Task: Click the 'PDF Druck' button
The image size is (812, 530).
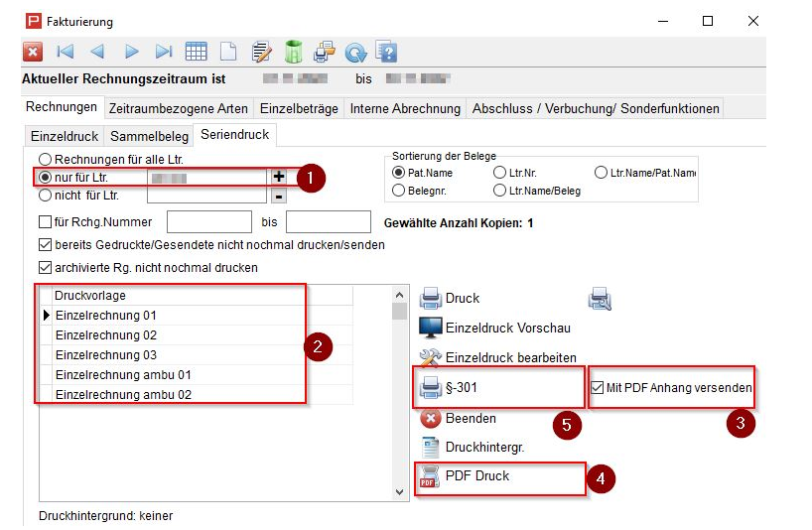Action: pyautogui.click(x=476, y=475)
